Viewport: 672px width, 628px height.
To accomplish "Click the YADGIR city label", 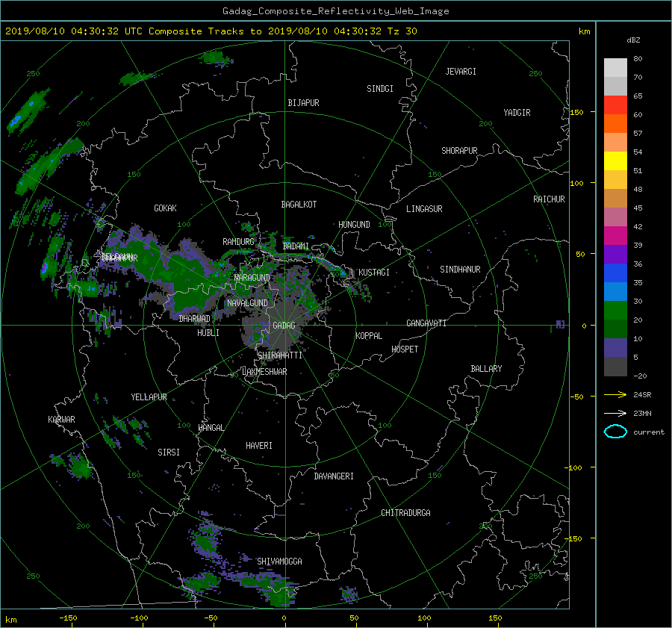I will (x=517, y=113).
